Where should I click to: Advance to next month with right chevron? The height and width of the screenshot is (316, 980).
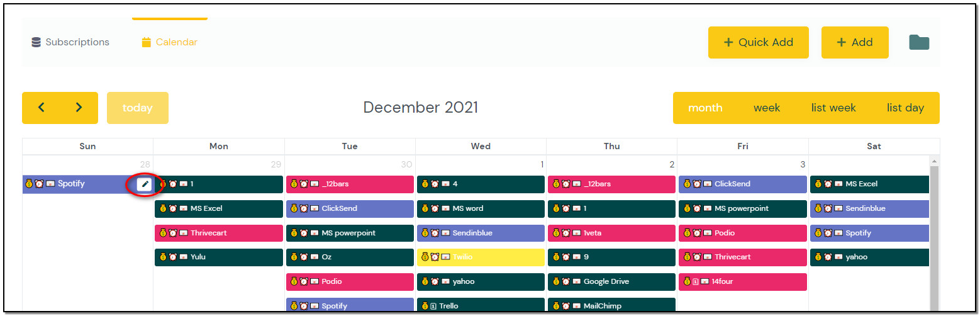click(79, 108)
